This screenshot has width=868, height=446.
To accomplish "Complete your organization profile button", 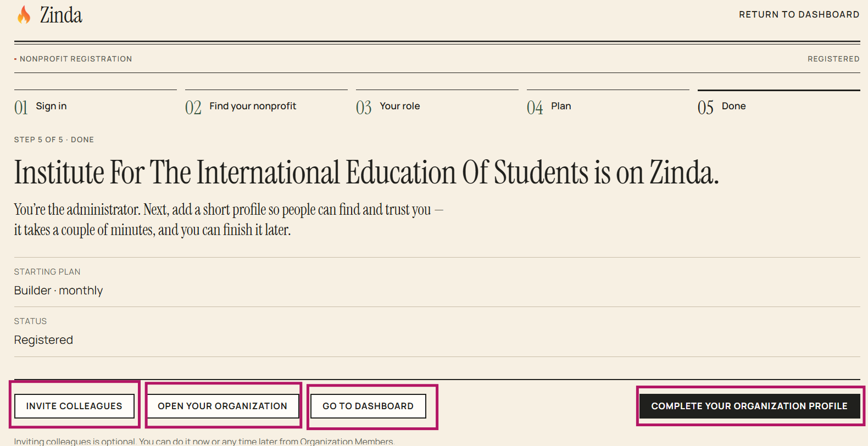I will tap(749, 406).
